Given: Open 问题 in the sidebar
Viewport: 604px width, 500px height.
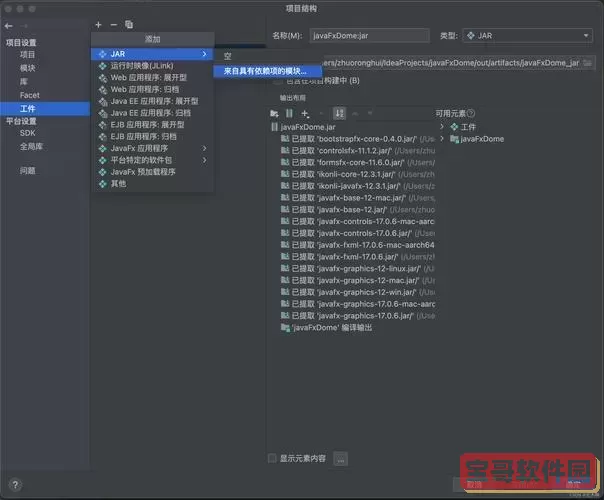Looking at the screenshot, I should pyautogui.click(x=27, y=170).
